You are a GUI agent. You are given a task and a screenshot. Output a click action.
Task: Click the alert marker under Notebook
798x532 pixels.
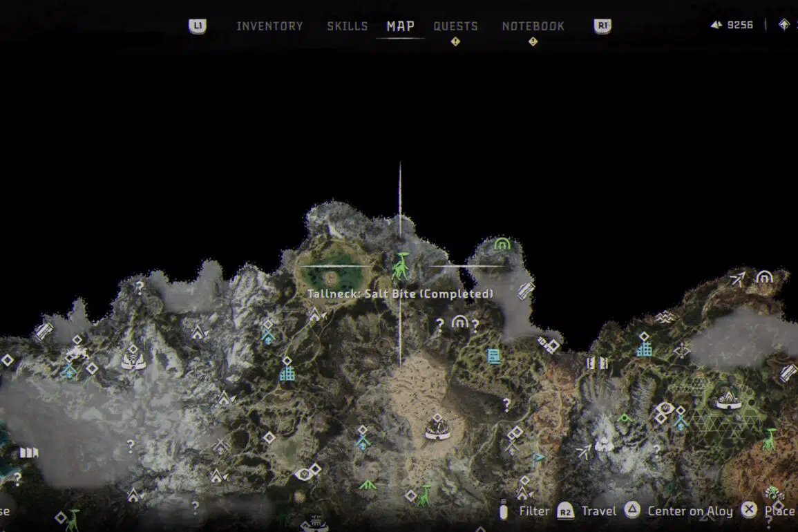(533, 41)
